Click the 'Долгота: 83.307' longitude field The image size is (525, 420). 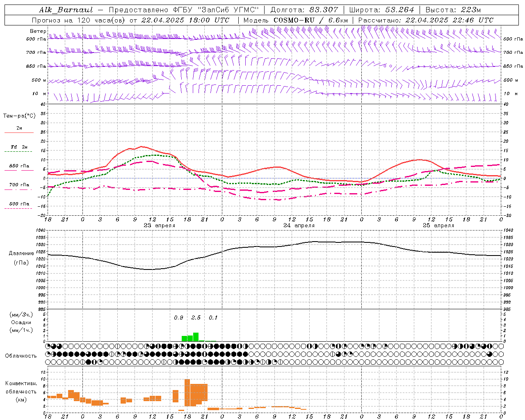304,10
